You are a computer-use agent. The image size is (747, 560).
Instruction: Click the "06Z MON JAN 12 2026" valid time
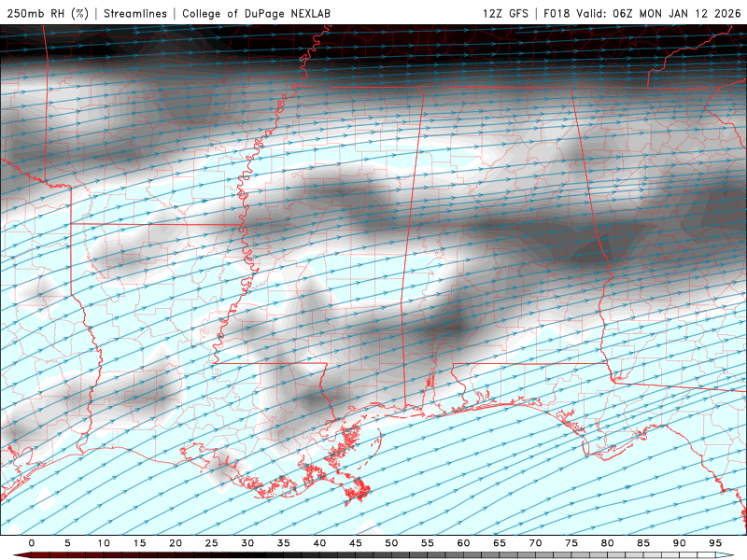(x=677, y=13)
